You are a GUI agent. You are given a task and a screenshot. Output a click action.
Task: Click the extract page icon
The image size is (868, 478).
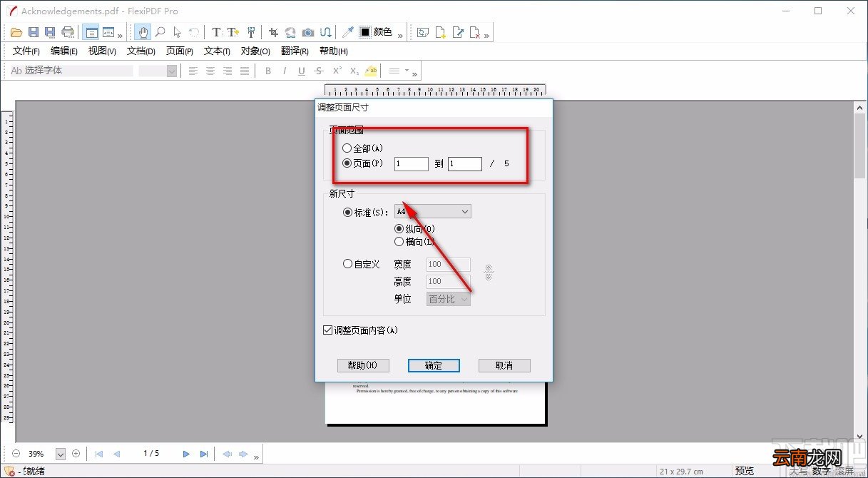tap(458, 32)
